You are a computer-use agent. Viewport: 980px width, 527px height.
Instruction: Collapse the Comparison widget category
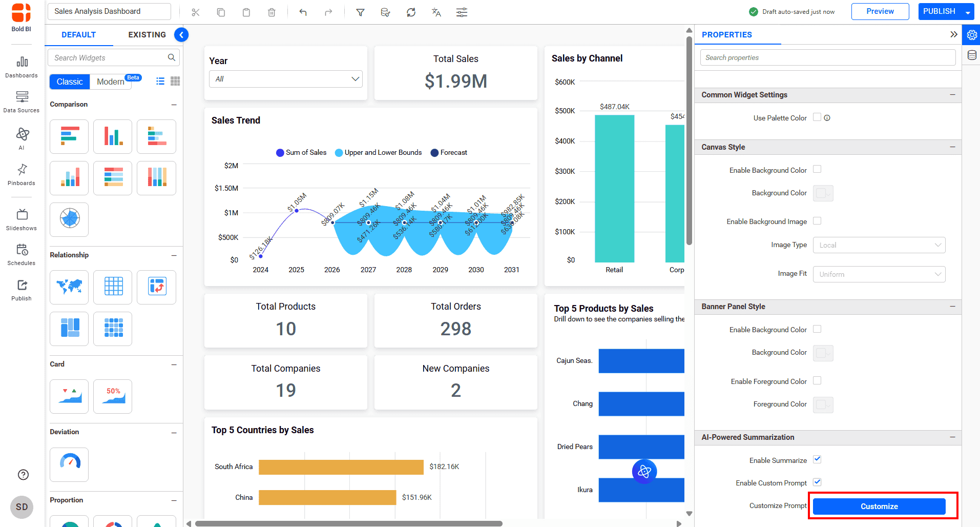(x=174, y=105)
